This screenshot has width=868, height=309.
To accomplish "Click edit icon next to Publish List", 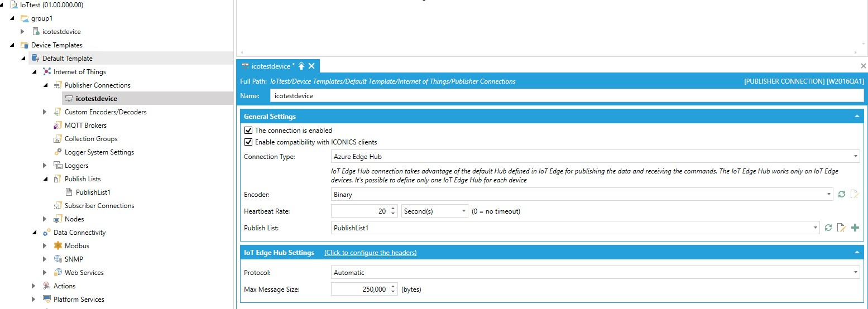I will point(842,228).
